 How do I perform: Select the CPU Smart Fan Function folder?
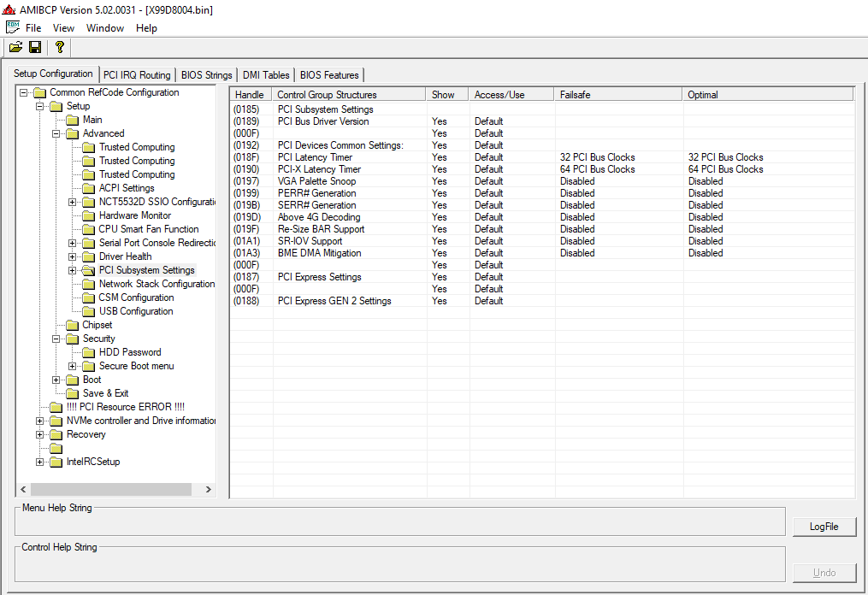tap(148, 229)
